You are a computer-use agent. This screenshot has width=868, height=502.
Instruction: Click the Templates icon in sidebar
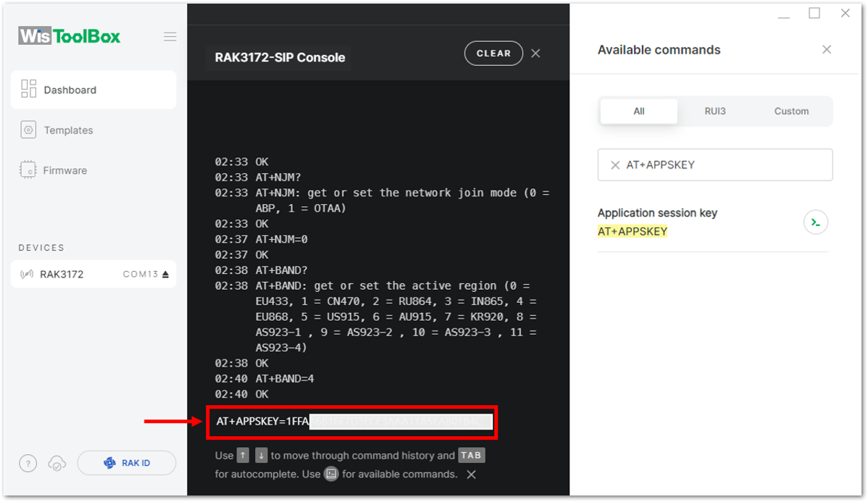[28, 130]
